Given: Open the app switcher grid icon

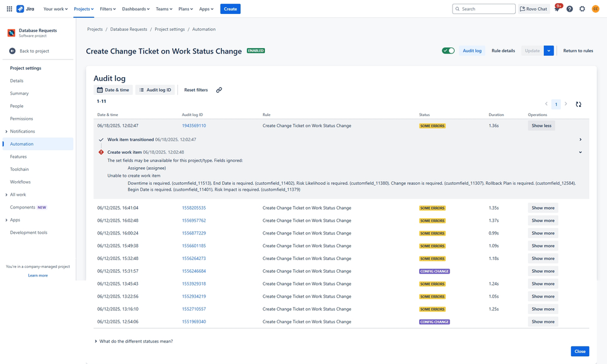Looking at the screenshot, I should [9, 9].
